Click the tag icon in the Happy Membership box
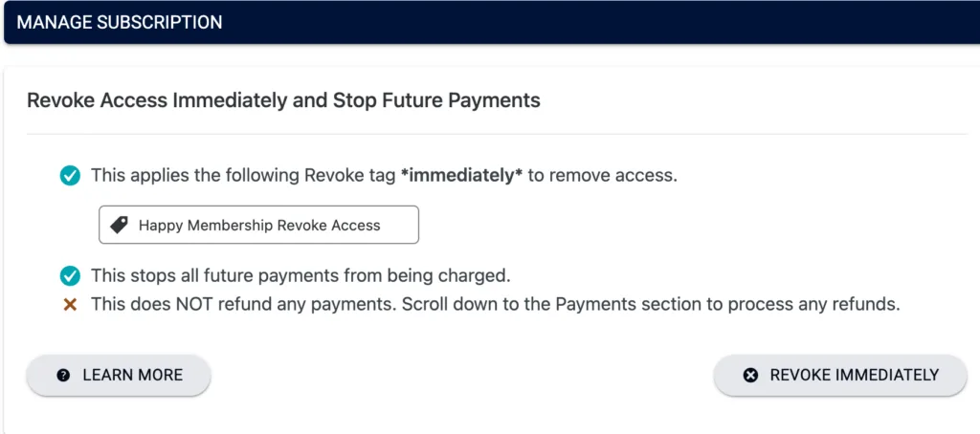Screen dimensions: 980x434 click(120, 225)
